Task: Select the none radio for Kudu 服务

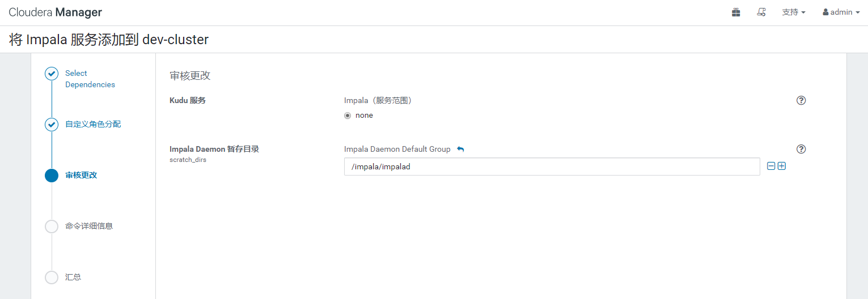Action: [x=348, y=116]
